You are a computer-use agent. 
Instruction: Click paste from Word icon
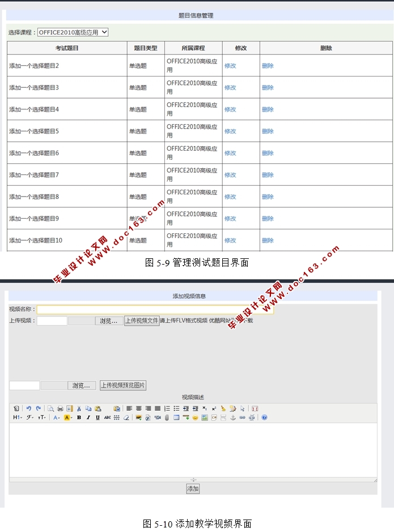coord(117,408)
